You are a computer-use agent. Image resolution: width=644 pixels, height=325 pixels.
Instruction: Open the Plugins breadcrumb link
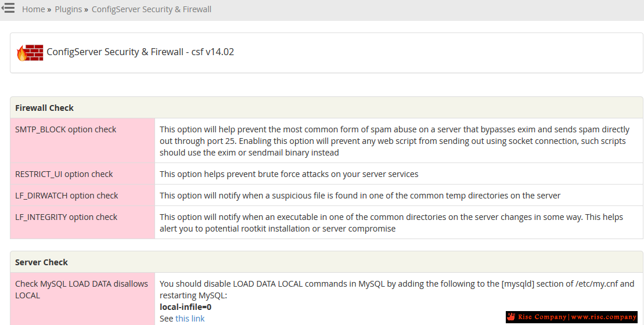[68, 9]
